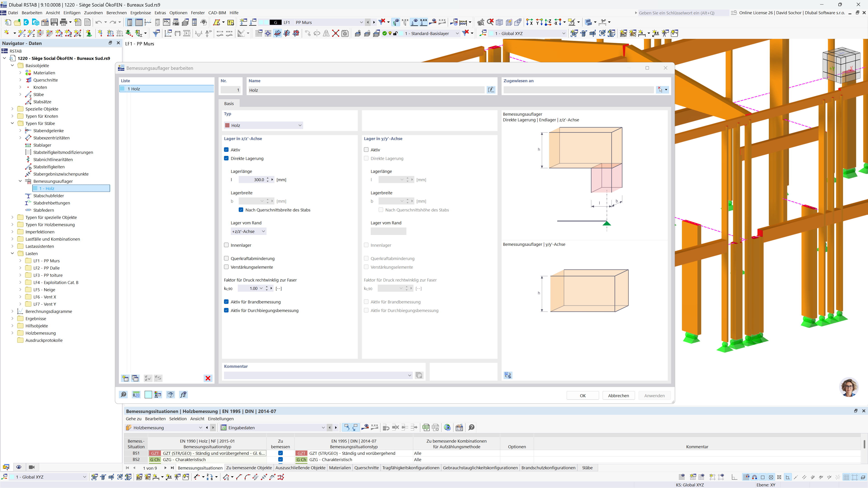The image size is (868, 488).
Task: Click the Abbrechen button
Action: [618, 395]
